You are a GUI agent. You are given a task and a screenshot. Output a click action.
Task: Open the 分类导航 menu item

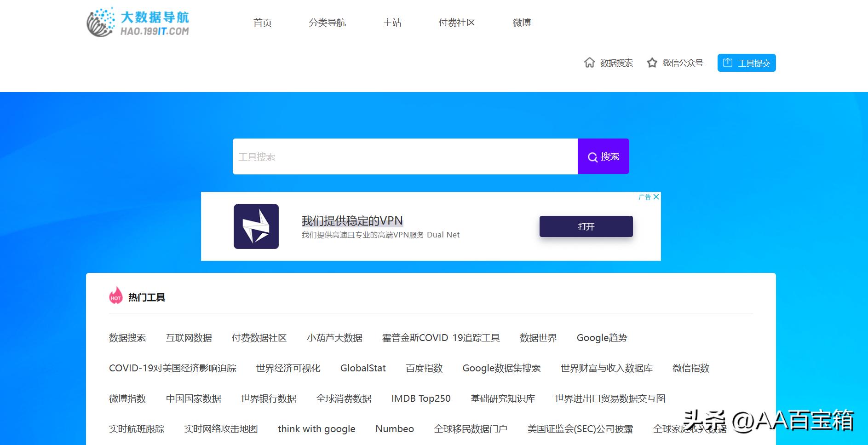pyautogui.click(x=328, y=23)
